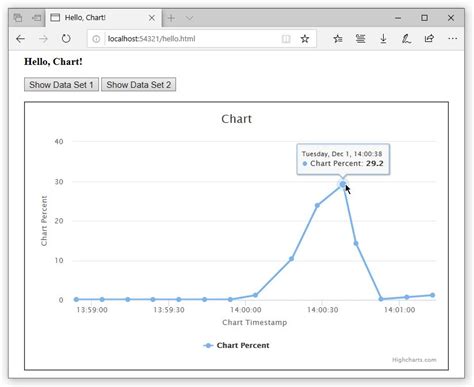Open a new tab with plus icon

click(x=171, y=18)
